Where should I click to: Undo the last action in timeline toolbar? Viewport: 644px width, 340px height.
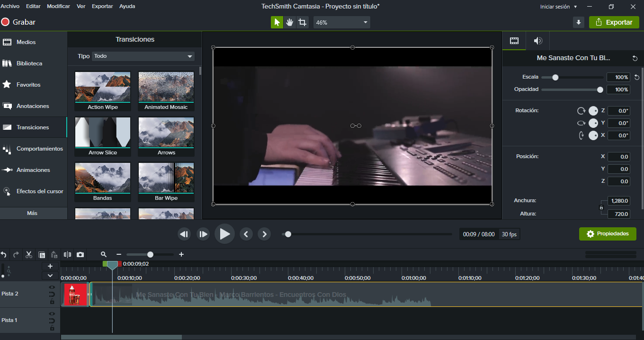pos(4,255)
